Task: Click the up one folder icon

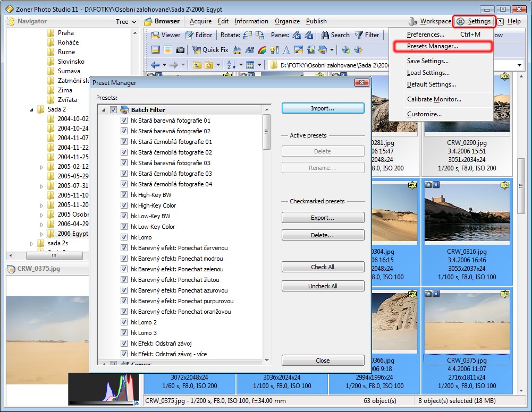Action: tap(197, 65)
